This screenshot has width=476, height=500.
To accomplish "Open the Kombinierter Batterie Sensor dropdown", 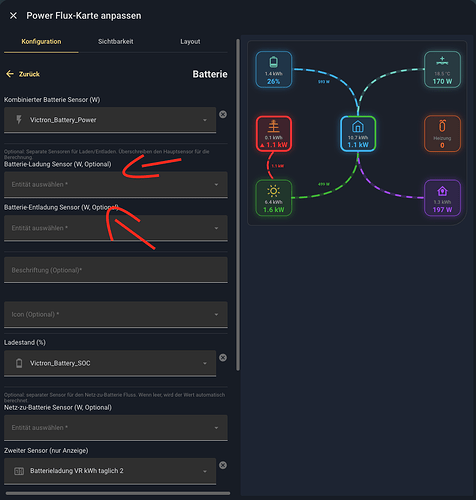I will coord(110,120).
